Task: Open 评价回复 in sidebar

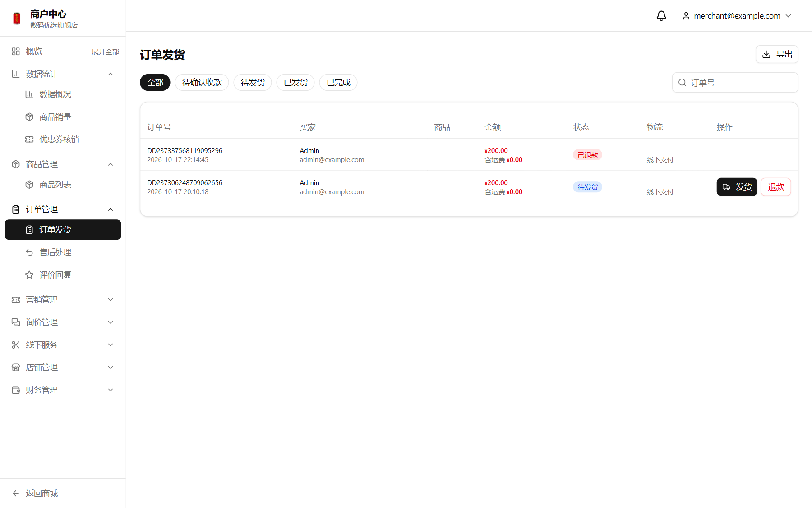Action: pyautogui.click(x=63, y=275)
